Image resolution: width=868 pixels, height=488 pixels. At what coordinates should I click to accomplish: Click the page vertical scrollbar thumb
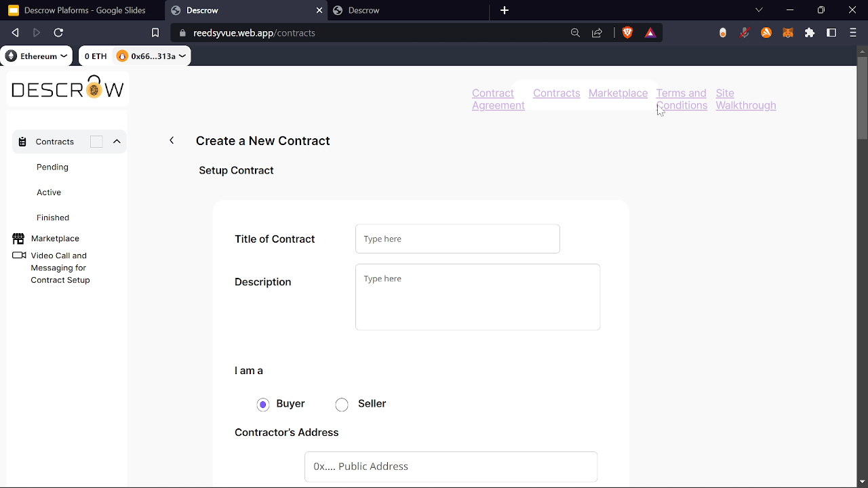862,97
